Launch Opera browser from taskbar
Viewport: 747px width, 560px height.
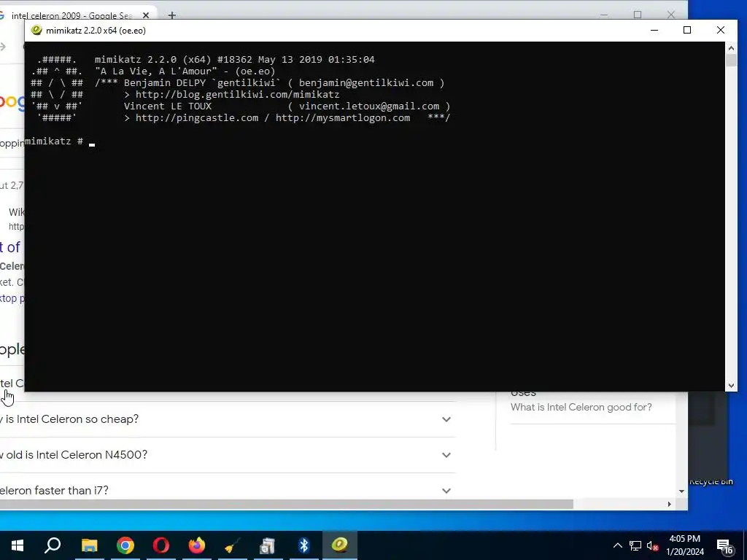click(x=161, y=545)
